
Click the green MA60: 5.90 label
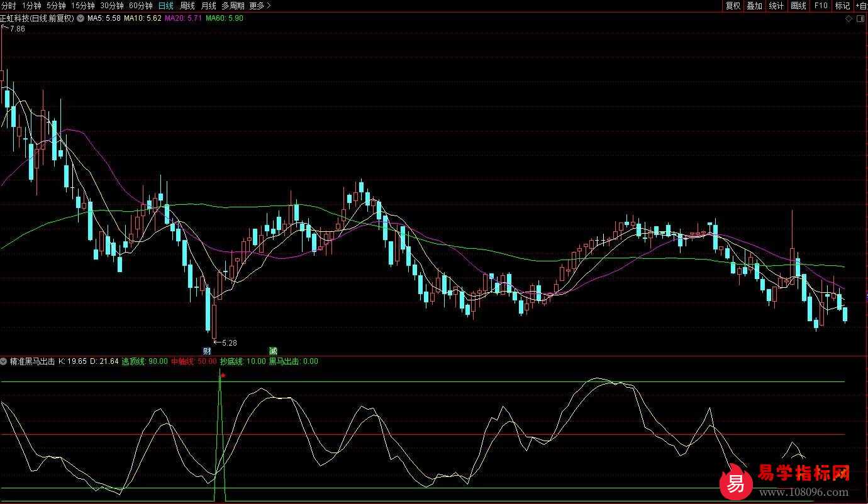(225, 18)
